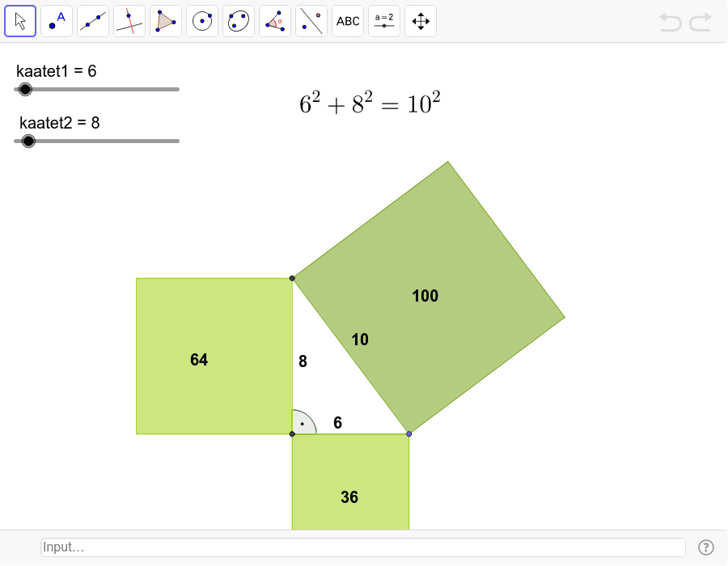Select the Move graphics view tool

[420, 21]
